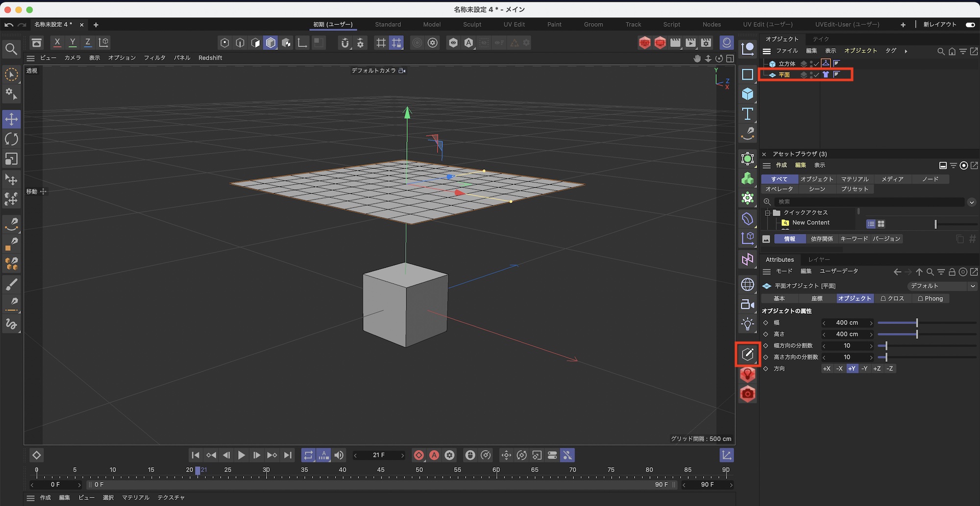Add a Camera object from the palette
The width and height of the screenshot is (980, 506).
[x=747, y=304]
